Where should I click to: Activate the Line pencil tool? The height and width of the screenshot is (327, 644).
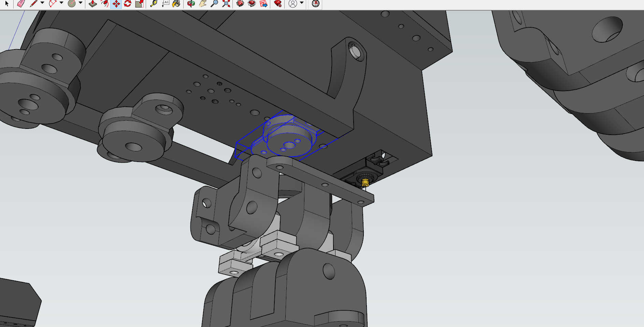pyautogui.click(x=33, y=4)
